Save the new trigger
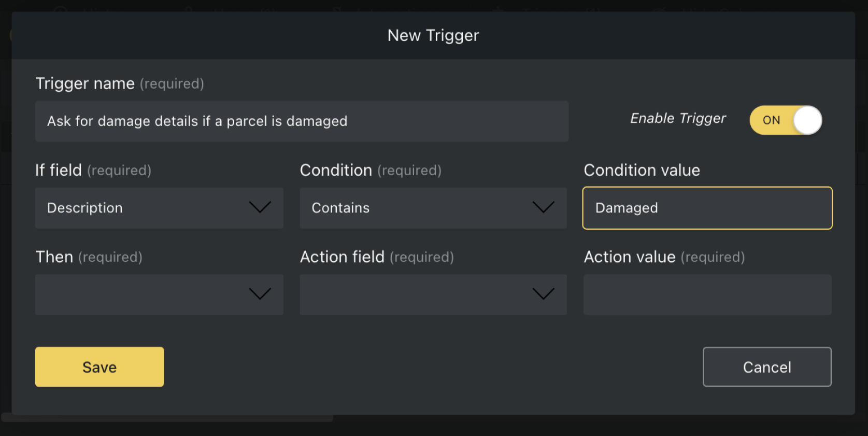868x436 pixels. click(x=99, y=367)
